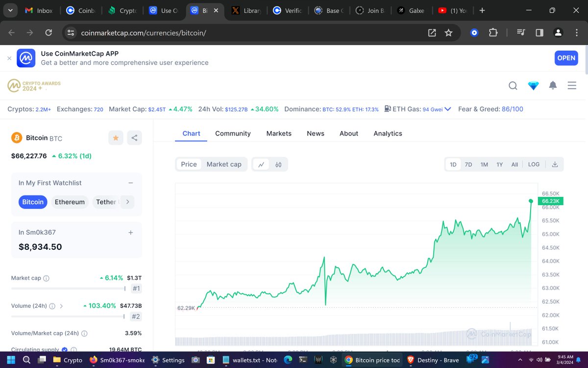Open the media control button
This screenshot has width=588, height=368.
(x=521, y=33)
